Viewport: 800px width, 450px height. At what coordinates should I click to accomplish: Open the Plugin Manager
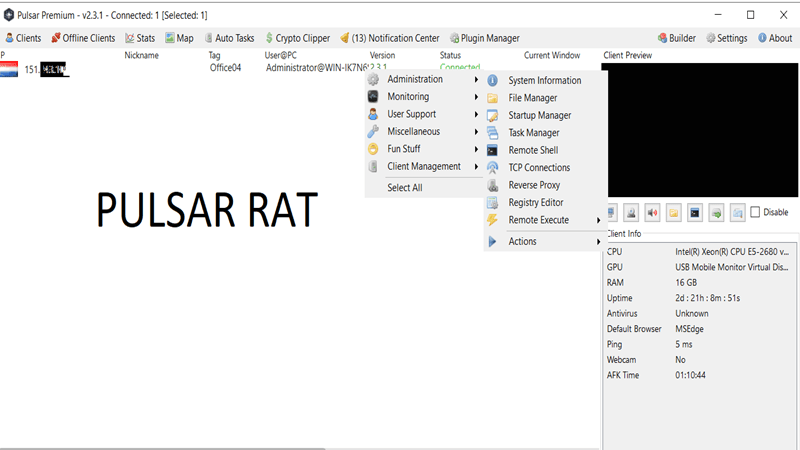tap(484, 38)
